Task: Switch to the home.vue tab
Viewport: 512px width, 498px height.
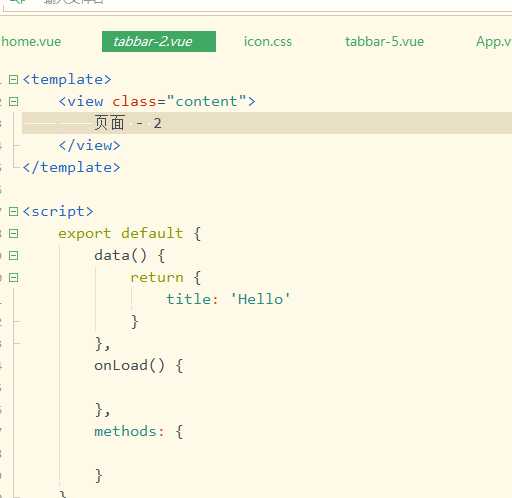Action: (x=31, y=42)
